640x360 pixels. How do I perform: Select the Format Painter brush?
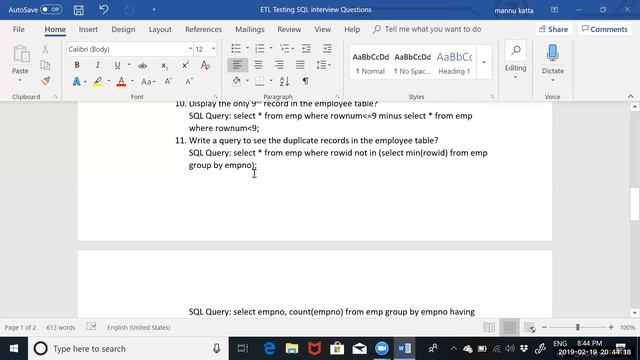(x=45, y=81)
